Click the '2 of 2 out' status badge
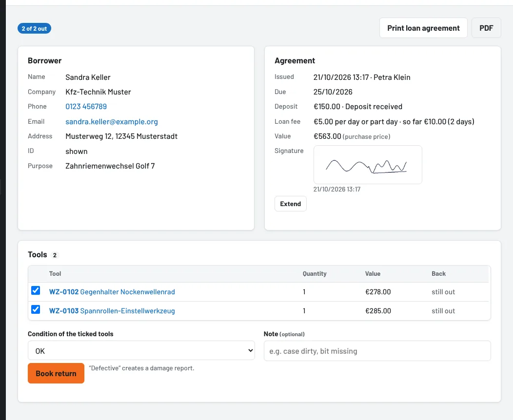 point(34,28)
